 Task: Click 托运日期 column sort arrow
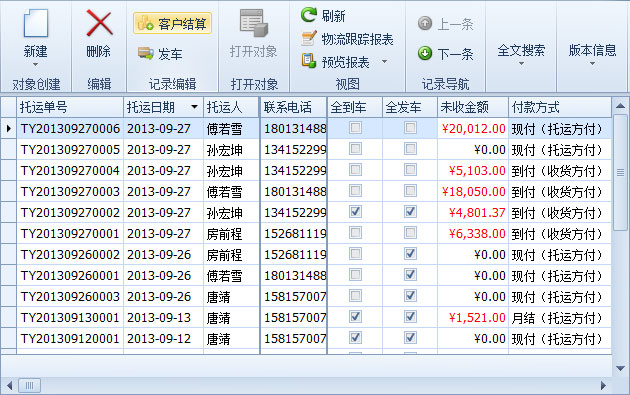coord(194,107)
